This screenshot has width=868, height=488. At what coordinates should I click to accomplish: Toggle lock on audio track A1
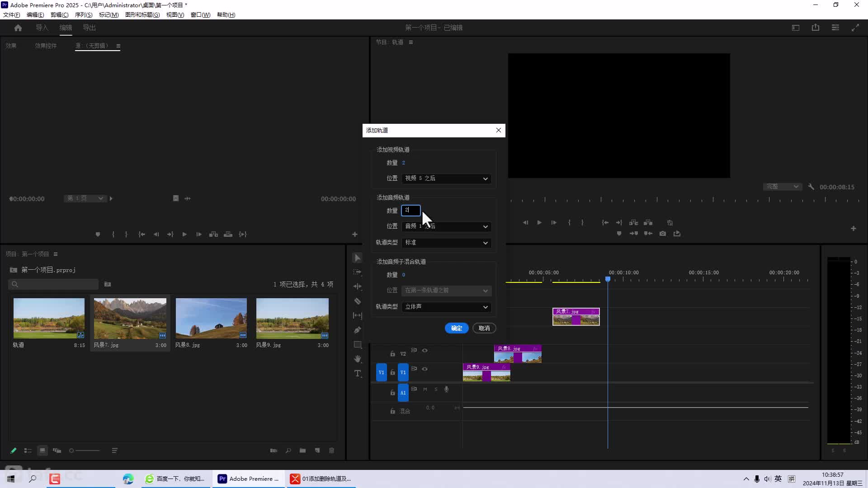[x=392, y=393]
